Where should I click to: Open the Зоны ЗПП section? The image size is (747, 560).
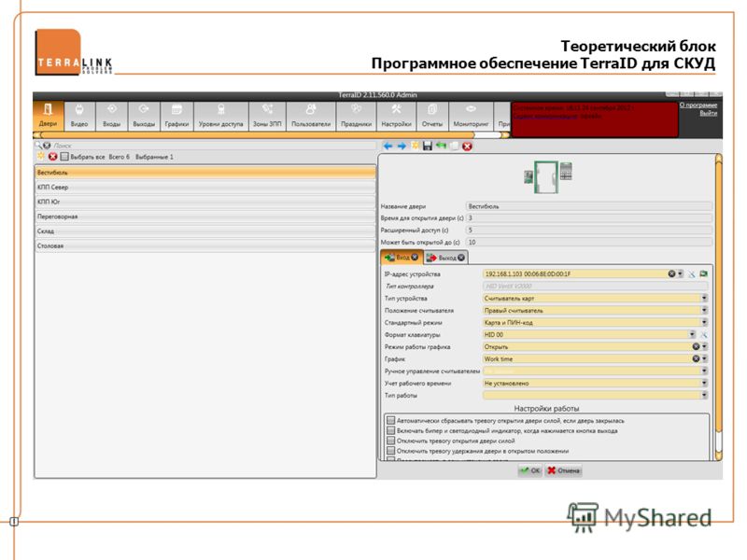[x=267, y=115]
